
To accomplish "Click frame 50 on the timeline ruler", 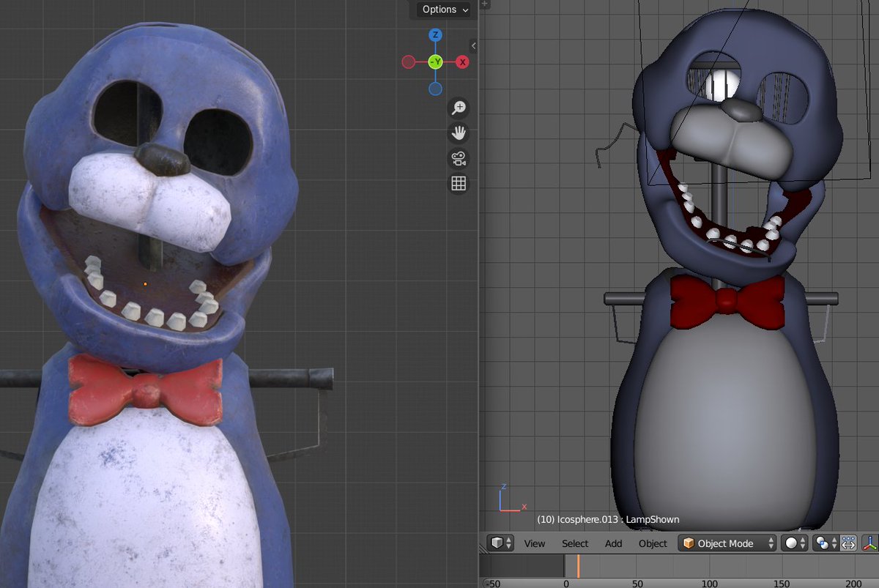I will pos(637,584).
